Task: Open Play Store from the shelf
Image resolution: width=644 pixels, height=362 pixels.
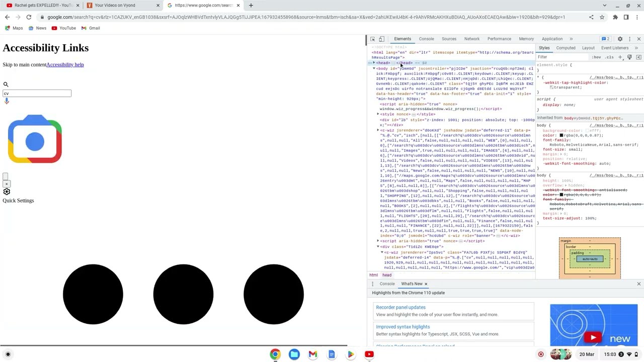Action: point(350,354)
